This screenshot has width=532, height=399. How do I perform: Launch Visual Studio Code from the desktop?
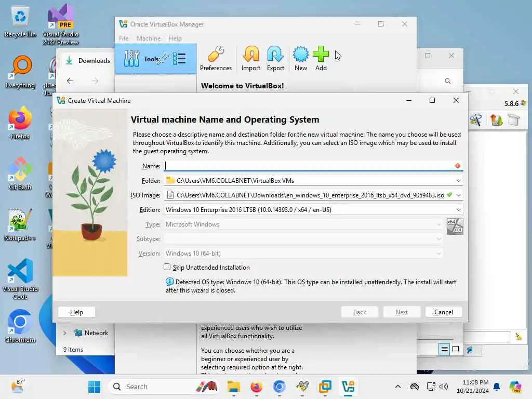click(20, 279)
